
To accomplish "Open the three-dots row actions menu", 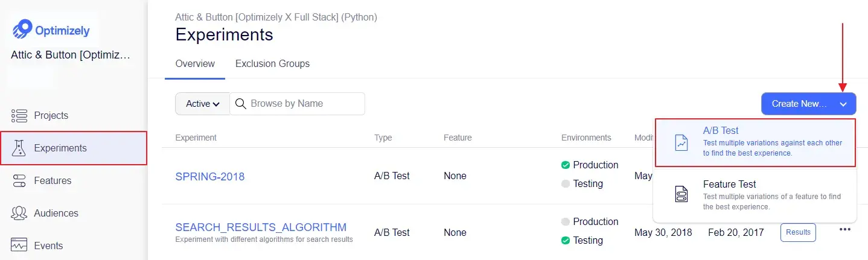I will click(845, 229).
